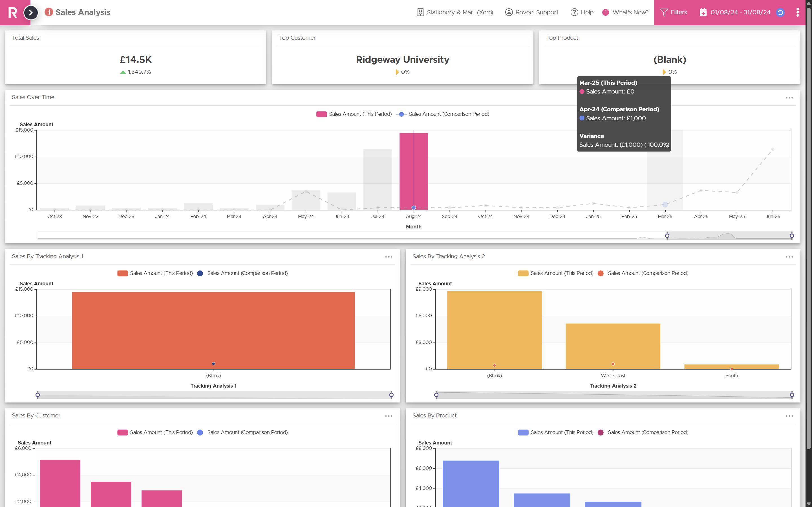Image resolution: width=812 pixels, height=507 pixels.
Task: Open Roveel Support user menu
Action: [531, 12]
